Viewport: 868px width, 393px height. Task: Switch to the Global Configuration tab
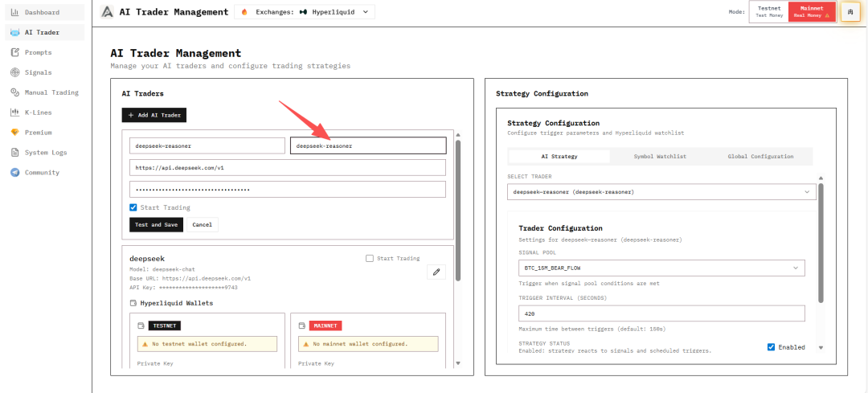[x=760, y=157]
